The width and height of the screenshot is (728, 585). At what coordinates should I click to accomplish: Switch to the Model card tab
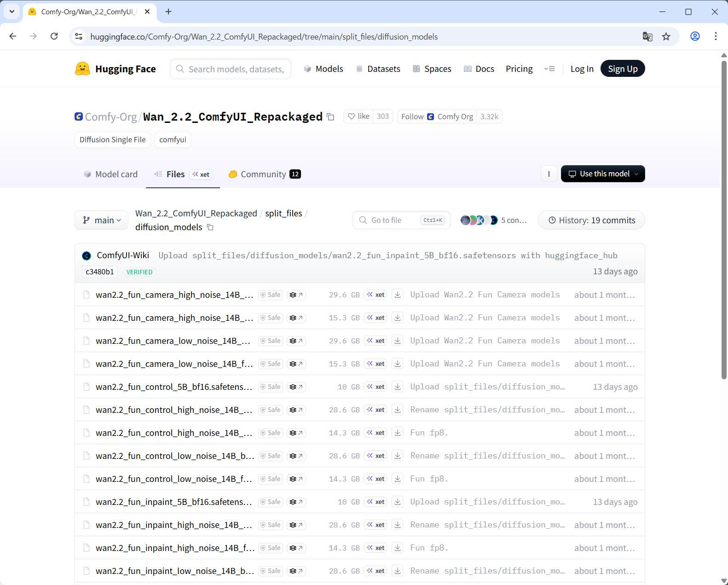point(110,174)
